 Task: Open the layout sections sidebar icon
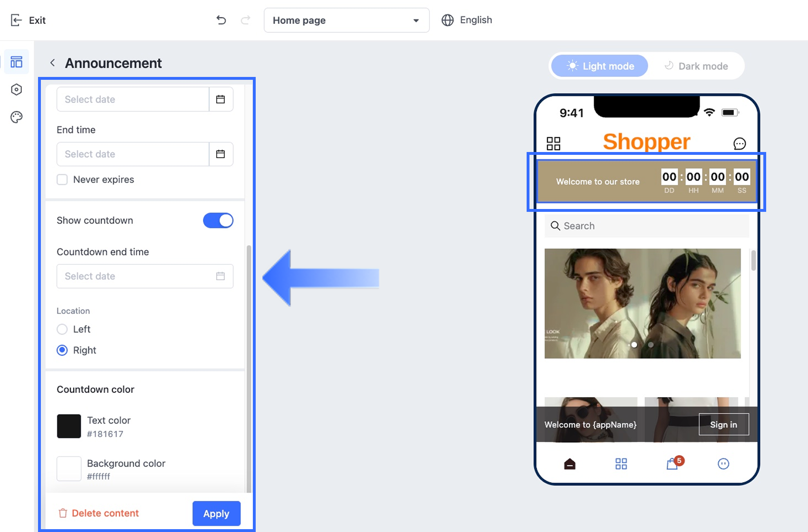point(17,62)
